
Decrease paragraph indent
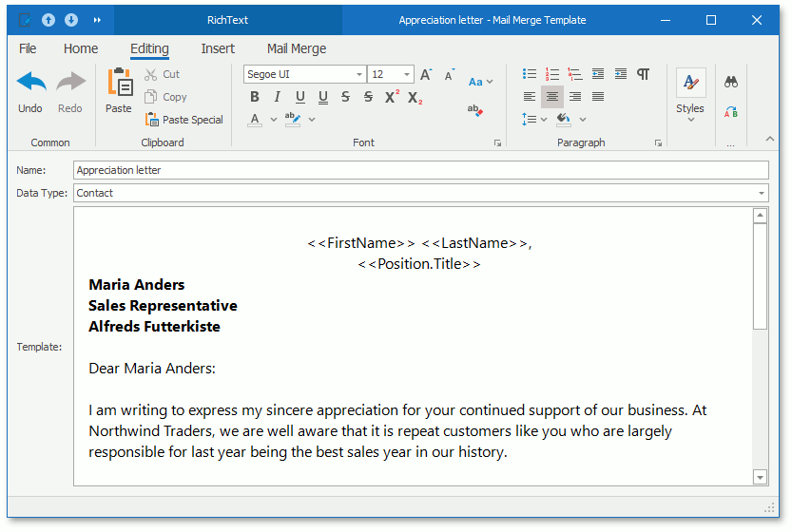598,74
